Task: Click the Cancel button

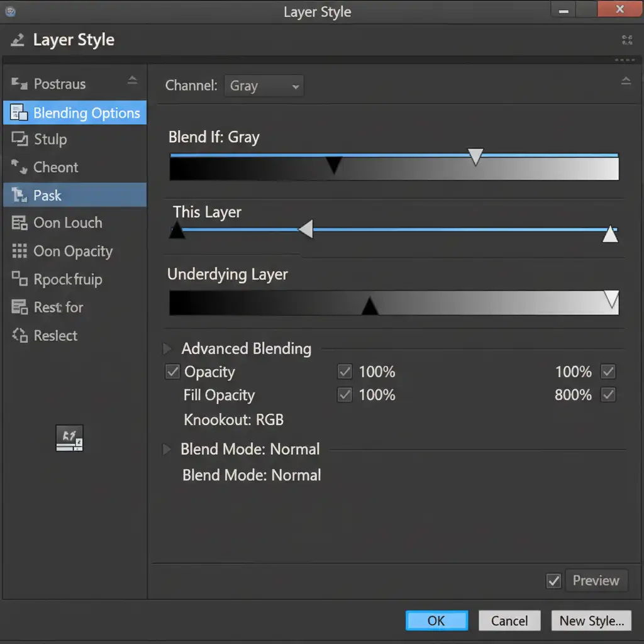Action: (x=509, y=621)
